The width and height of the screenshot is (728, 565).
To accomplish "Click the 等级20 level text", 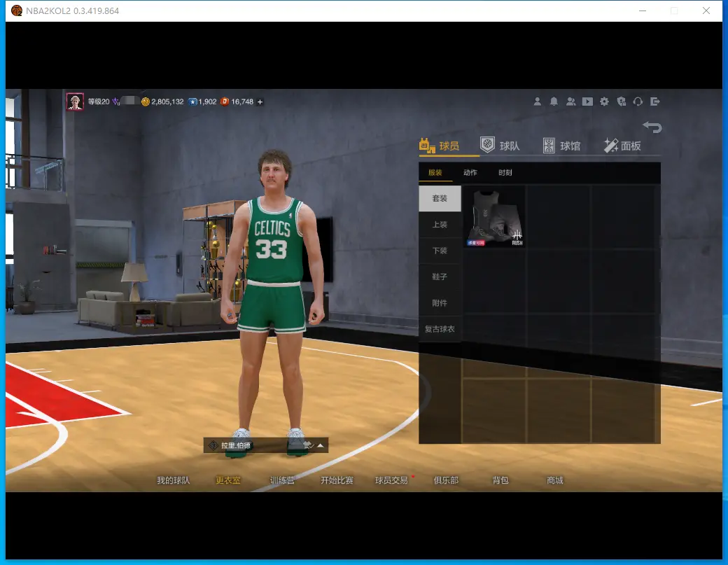I will point(99,102).
